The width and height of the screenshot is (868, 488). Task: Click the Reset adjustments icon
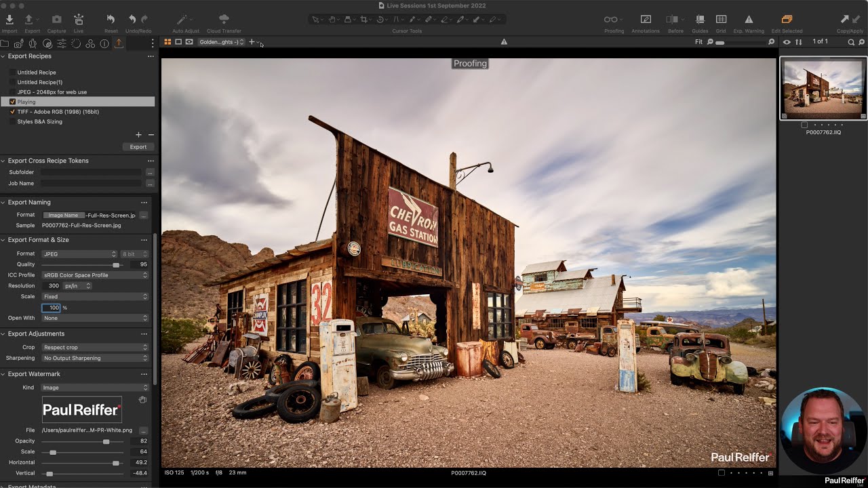point(111,20)
